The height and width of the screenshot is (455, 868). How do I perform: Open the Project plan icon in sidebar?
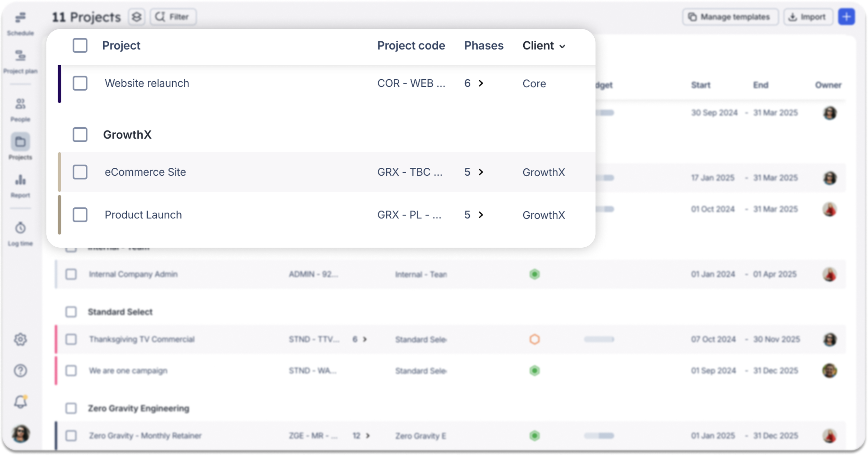pyautogui.click(x=20, y=56)
